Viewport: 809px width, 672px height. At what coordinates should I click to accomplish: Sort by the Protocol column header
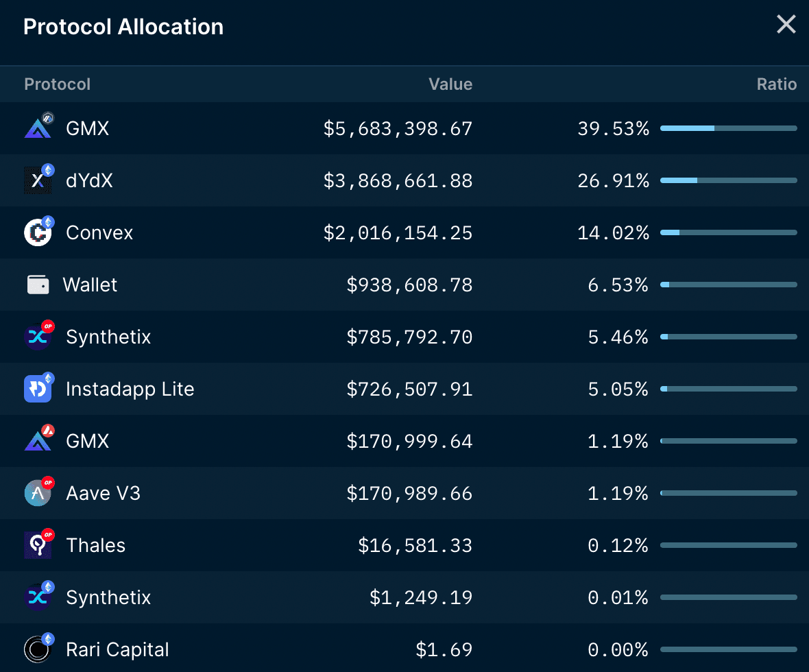pyautogui.click(x=57, y=84)
